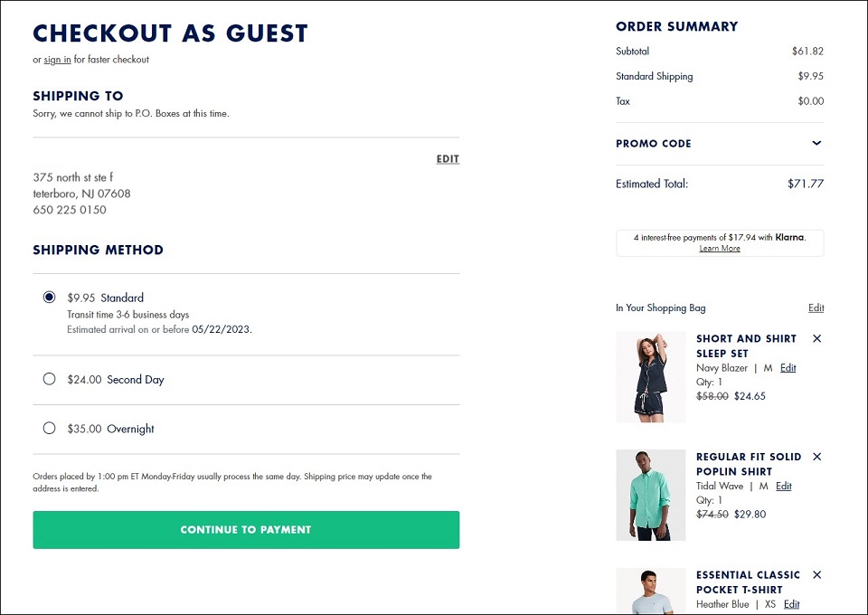
Task: Remove Essential Classic Pocket T-Shirt item
Action: 816,574
